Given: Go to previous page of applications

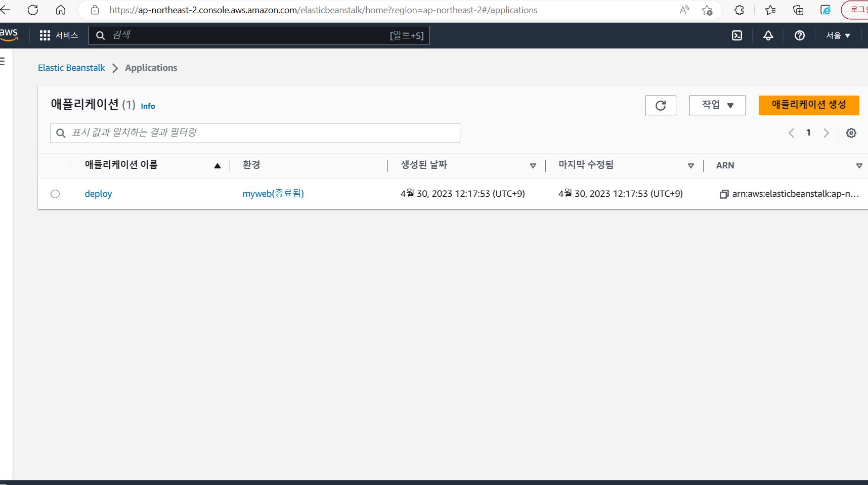Looking at the screenshot, I should click(x=792, y=133).
